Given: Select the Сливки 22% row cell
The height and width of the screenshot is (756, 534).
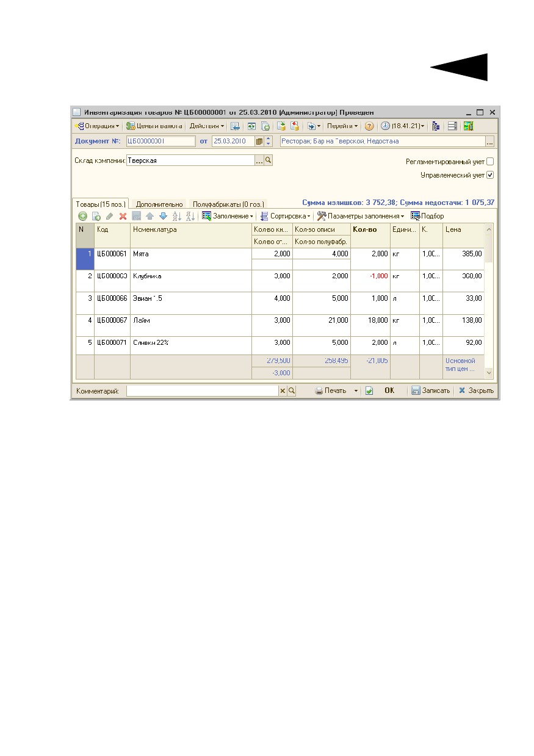Looking at the screenshot, I should (191, 345).
